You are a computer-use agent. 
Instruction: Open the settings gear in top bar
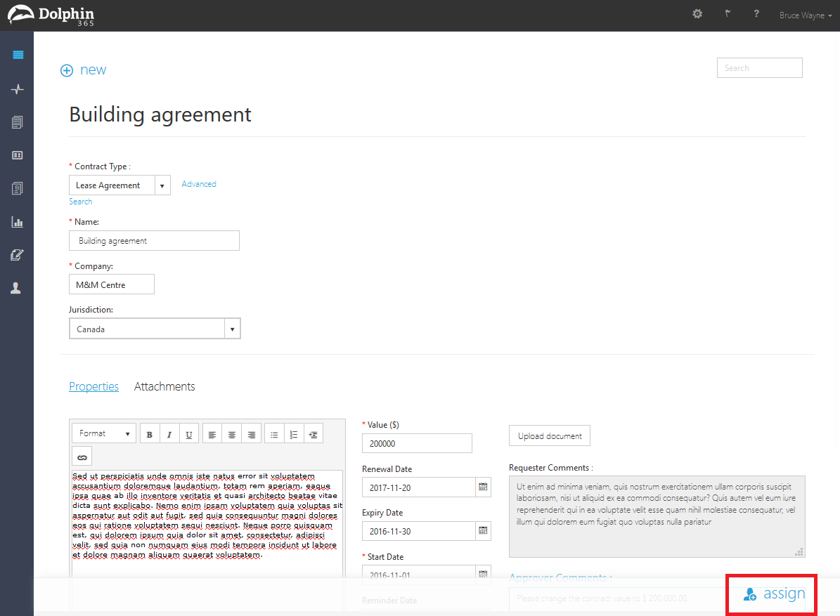[697, 14]
